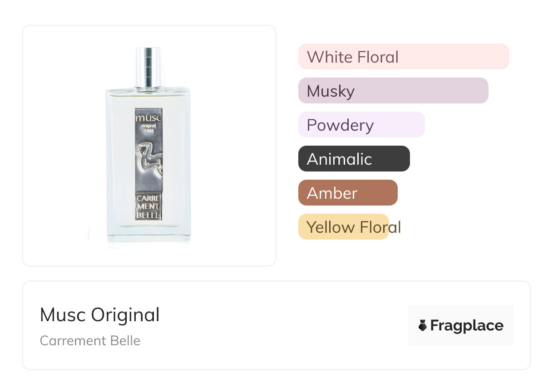Select the dark Animalic accord bar
The width and height of the screenshot is (553, 392).
click(x=354, y=159)
